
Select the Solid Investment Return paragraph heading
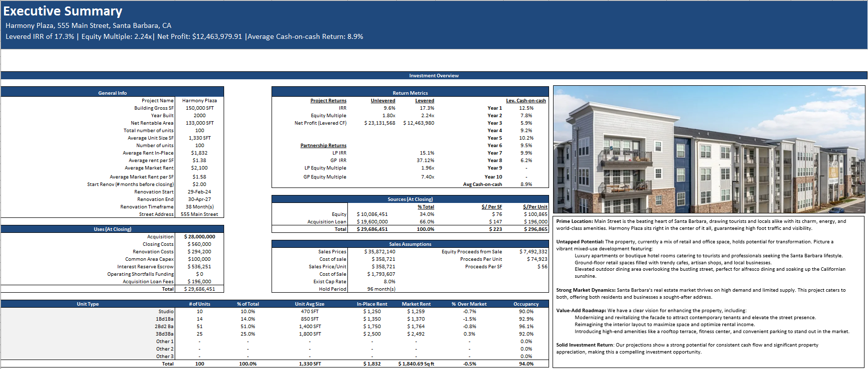point(584,345)
